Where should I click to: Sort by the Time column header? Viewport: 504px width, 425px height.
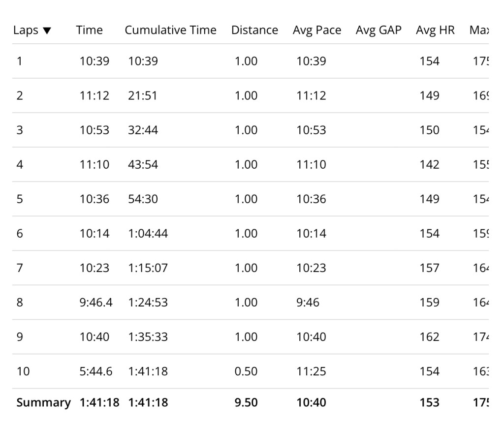pyautogui.click(x=89, y=30)
